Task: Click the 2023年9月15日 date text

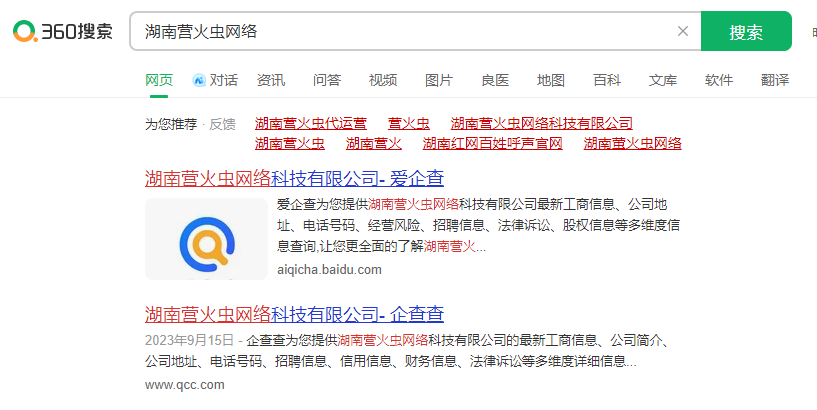Action: [x=189, y=341]
